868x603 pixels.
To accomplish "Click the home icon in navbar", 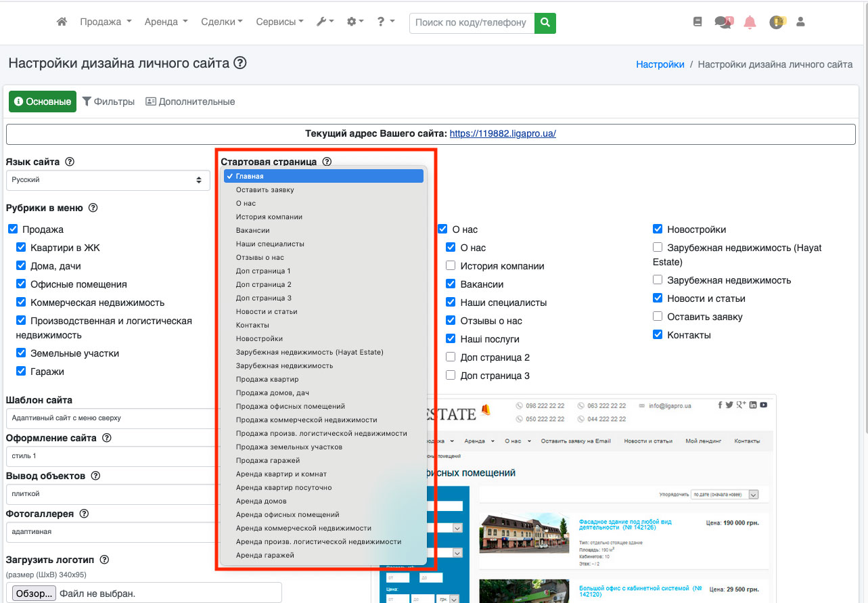I will 62,22.
